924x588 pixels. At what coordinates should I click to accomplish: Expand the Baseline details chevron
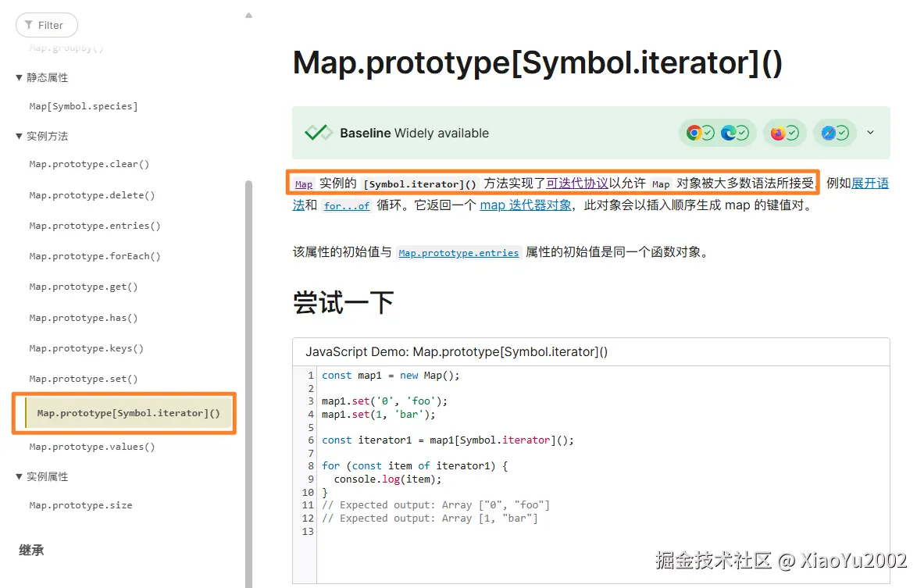(870, 133)
